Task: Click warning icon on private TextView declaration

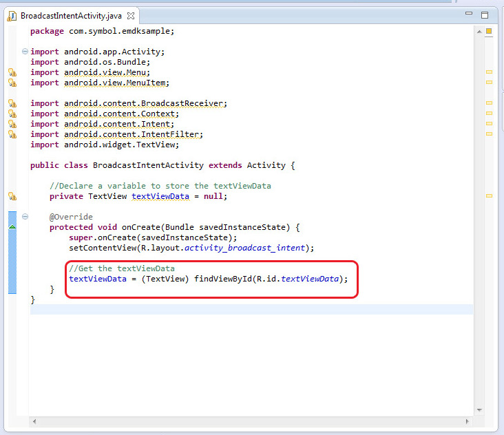Action: click(12, 196)
